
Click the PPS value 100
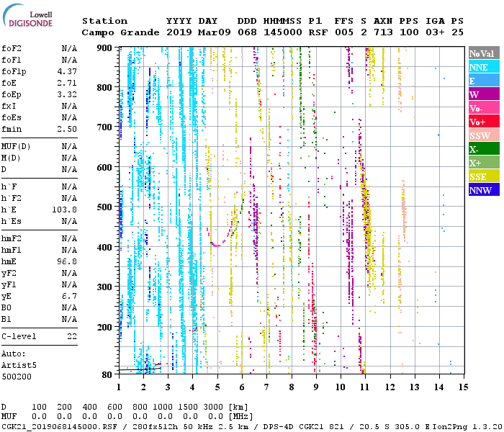pos(409,32)
